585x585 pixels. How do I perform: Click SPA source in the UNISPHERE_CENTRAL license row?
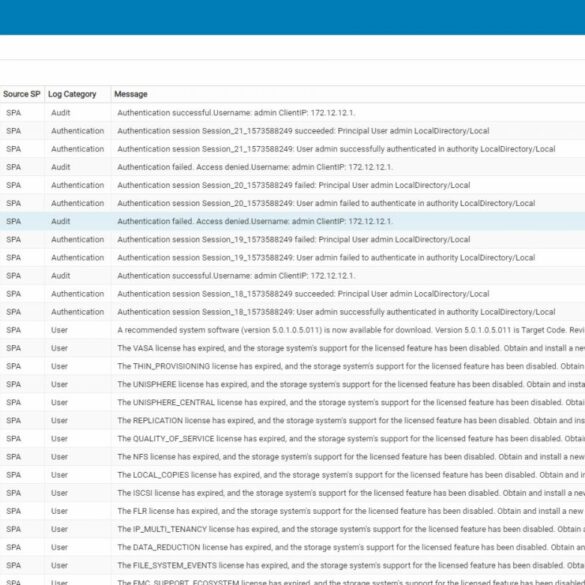pos(13,403)
